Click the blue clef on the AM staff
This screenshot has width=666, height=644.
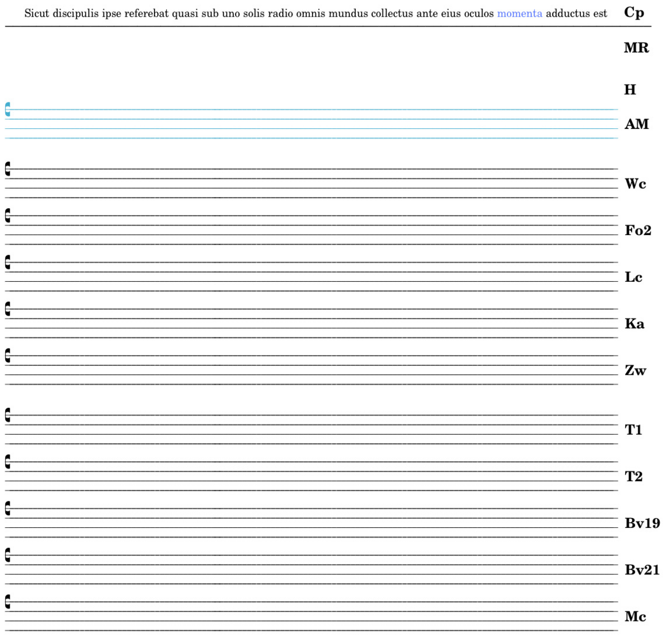click(x=7, y=109)
